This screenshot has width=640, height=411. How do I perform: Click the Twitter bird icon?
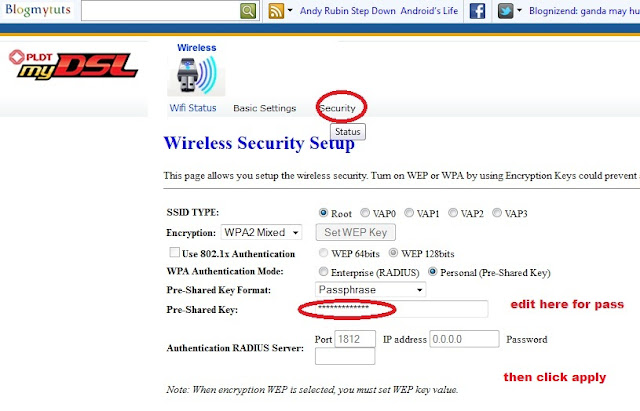pyautogui.click(x=505, y=11)
